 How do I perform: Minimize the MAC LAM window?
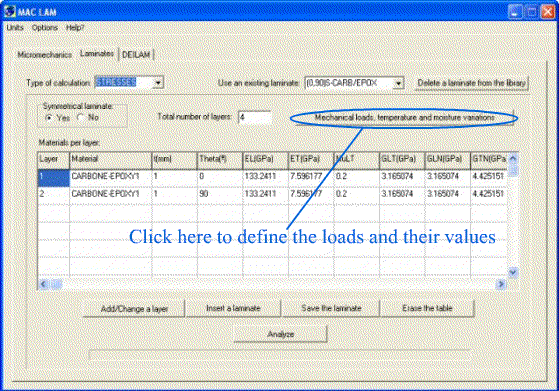point(515,12)
